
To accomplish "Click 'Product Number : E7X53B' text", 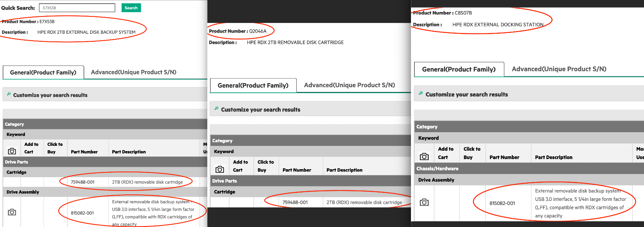I will pos(28,22).
